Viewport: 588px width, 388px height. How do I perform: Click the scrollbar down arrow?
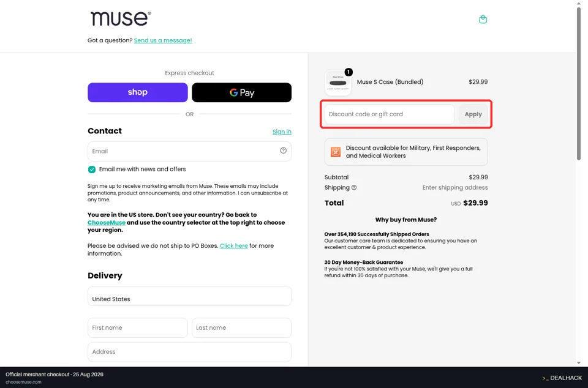(x=579, y=363)
